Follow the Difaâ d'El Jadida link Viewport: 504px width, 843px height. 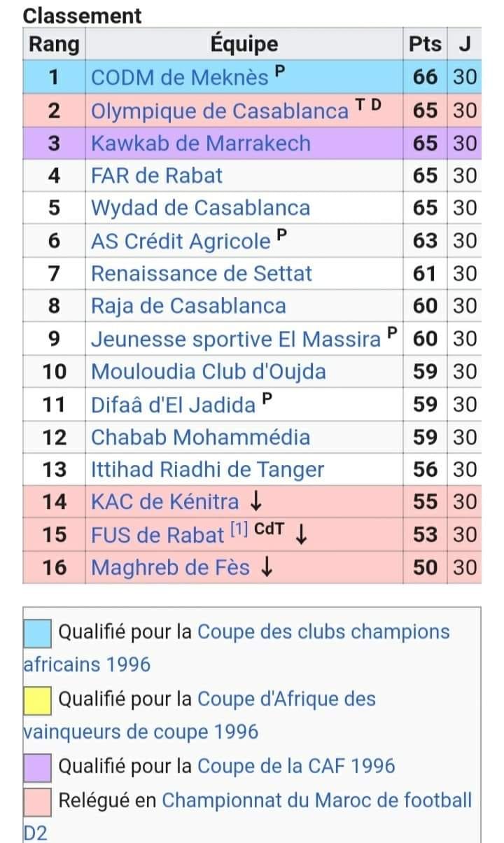click(x=174, y=405)
